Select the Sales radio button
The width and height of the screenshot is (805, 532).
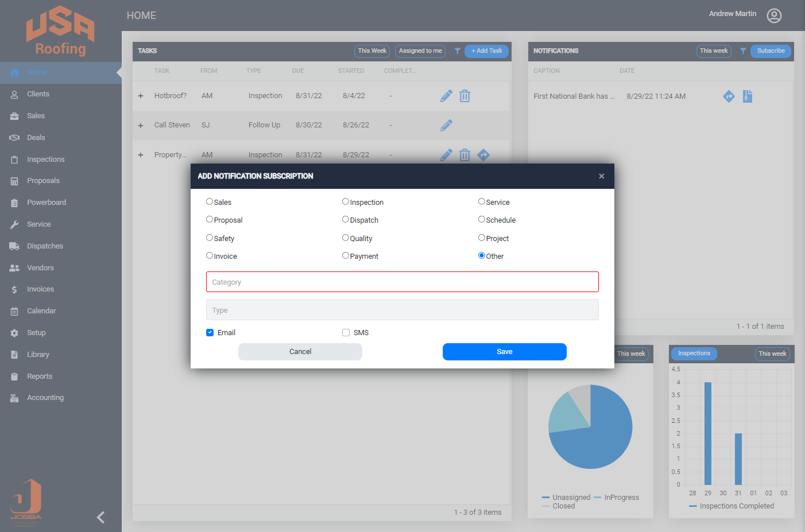[x=210, y=201]
